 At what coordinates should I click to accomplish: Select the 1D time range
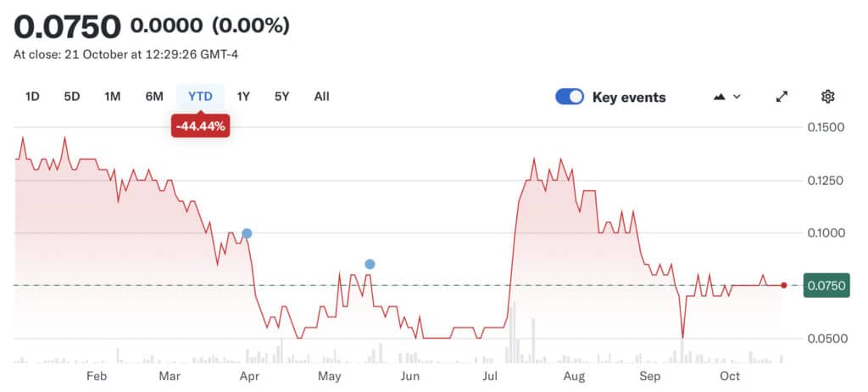pyautogui.click(x=32, y=96)
